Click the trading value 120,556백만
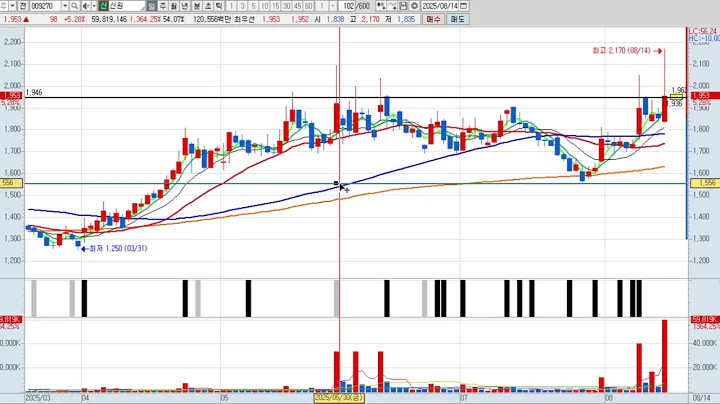This screenshot has height=404, width=720. pos(213,19)
